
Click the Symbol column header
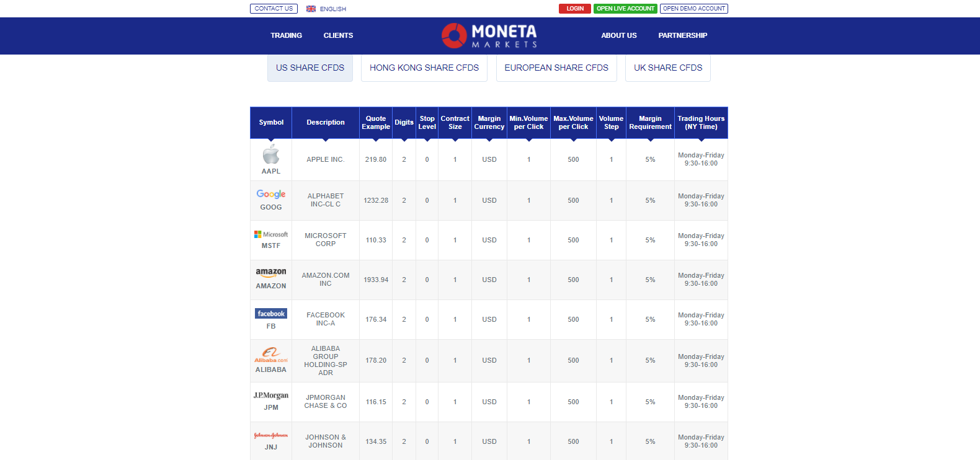[x=271, y=122]
